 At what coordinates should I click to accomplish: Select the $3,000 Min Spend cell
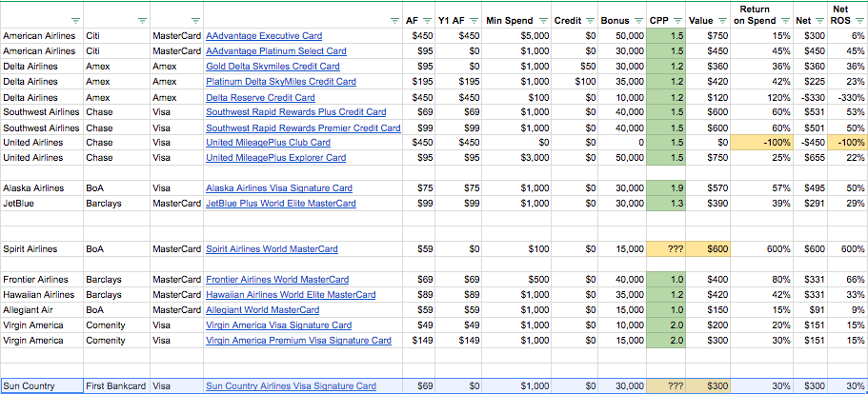(x=517, y=157)
